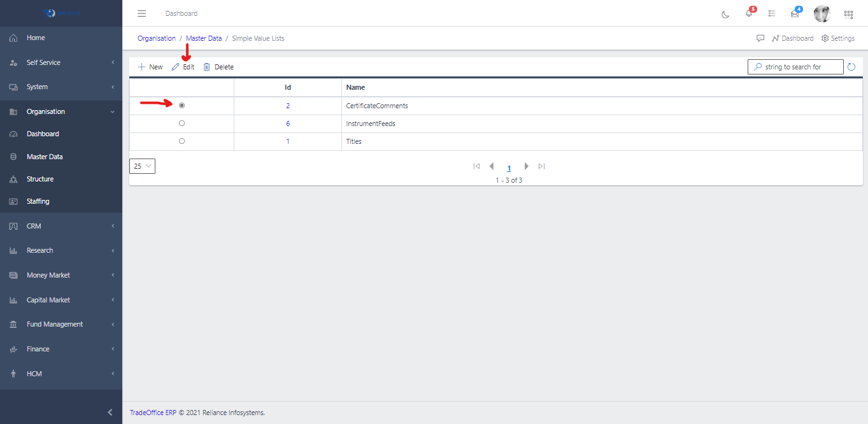Select the InstrumentFeeds radio button
The height and width of the screenshot is (424, 868).
182,124
